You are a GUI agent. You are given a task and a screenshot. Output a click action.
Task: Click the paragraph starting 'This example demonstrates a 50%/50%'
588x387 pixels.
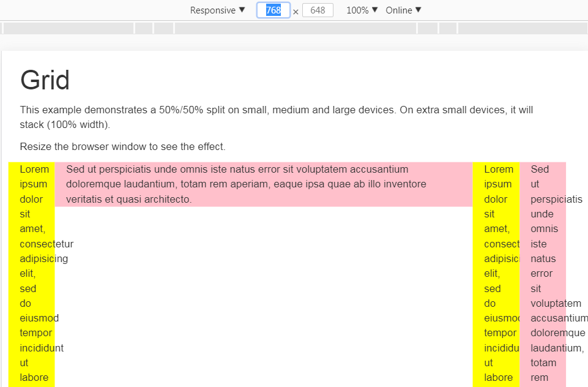(277, 117)
